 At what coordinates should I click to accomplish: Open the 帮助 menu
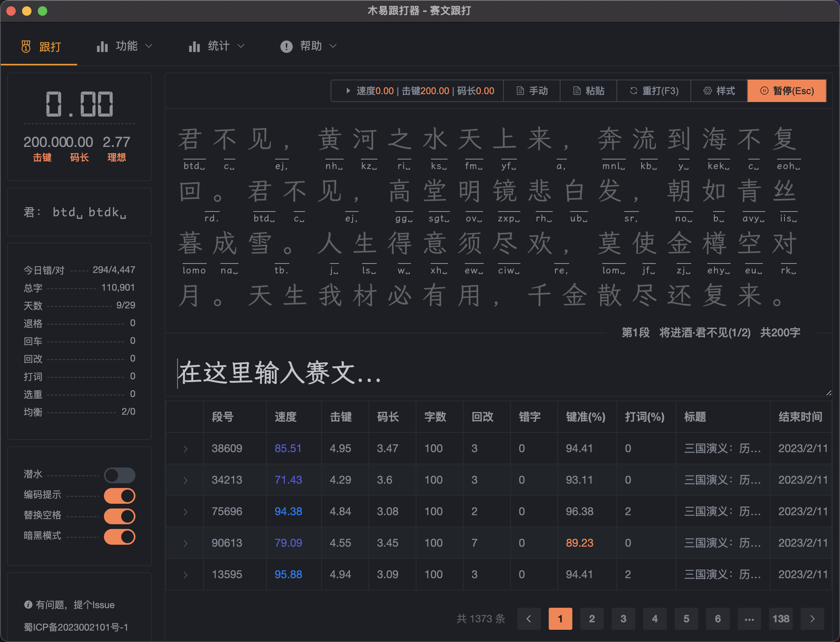[311, 46]
